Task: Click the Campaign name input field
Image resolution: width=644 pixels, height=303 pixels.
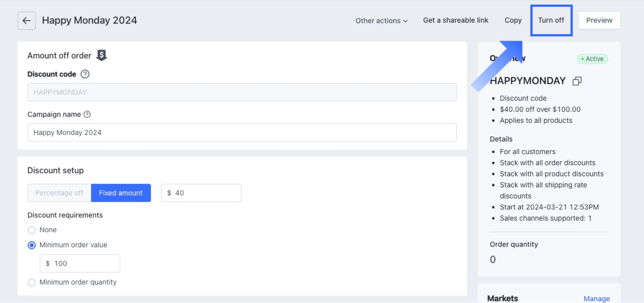Action: 242,133
